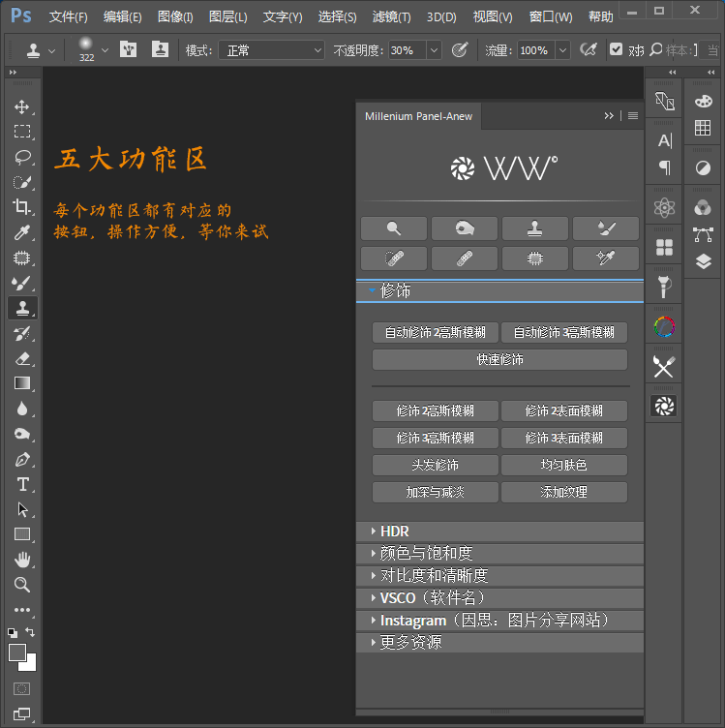Select the Clone Stamp tool in left toolbar
Screen dimensions: 725x728
[22, 308]
